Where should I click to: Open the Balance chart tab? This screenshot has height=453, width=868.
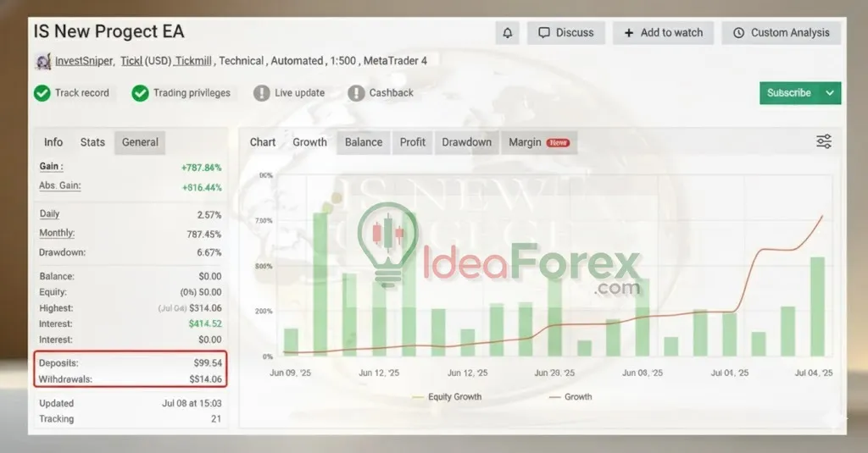pyautogui.click(x=363, y=142)
